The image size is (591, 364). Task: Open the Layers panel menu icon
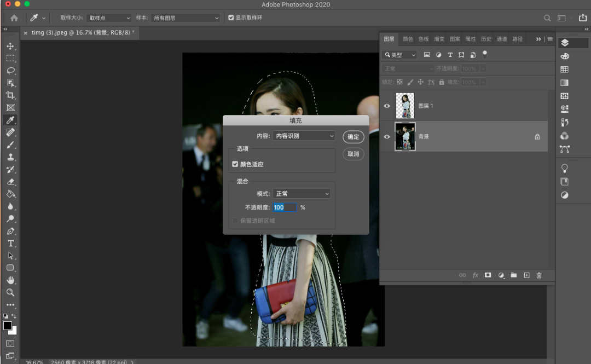click(x=551, y=39)
